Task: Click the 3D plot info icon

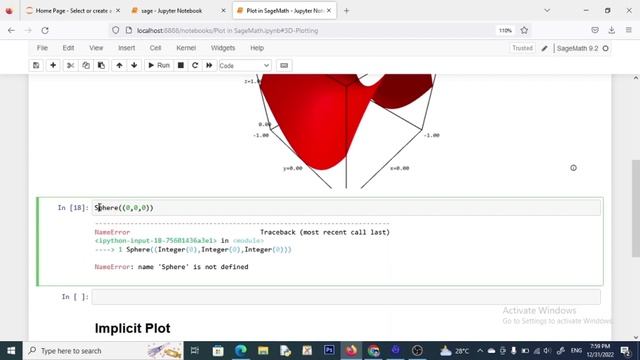Action: point(573,168)
